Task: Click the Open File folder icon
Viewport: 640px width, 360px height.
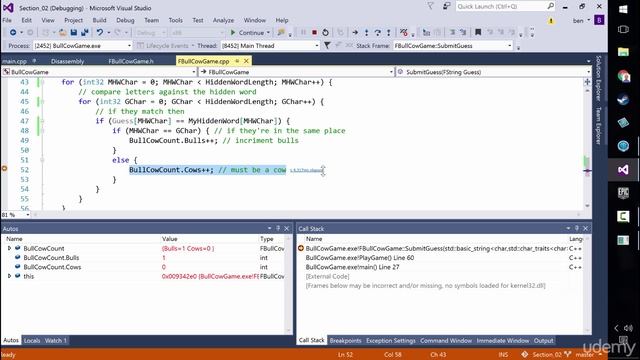Action: click(x=62, y=32)
